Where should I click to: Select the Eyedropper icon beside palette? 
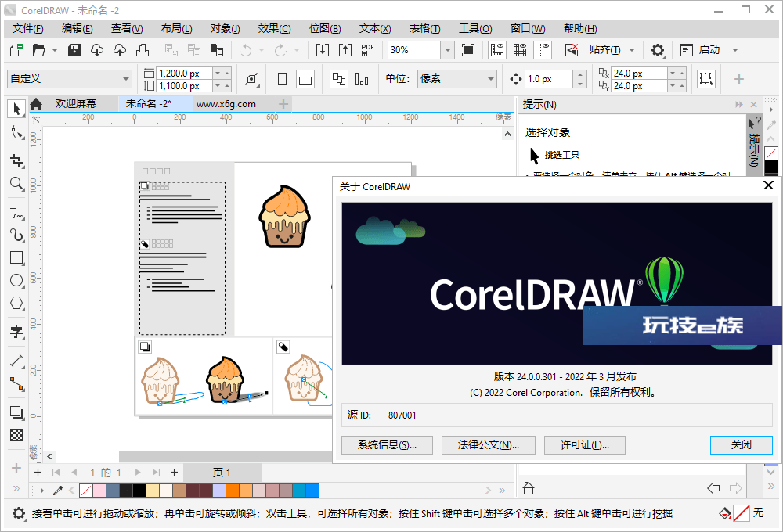pyautogui.click(x=57, y=491)
